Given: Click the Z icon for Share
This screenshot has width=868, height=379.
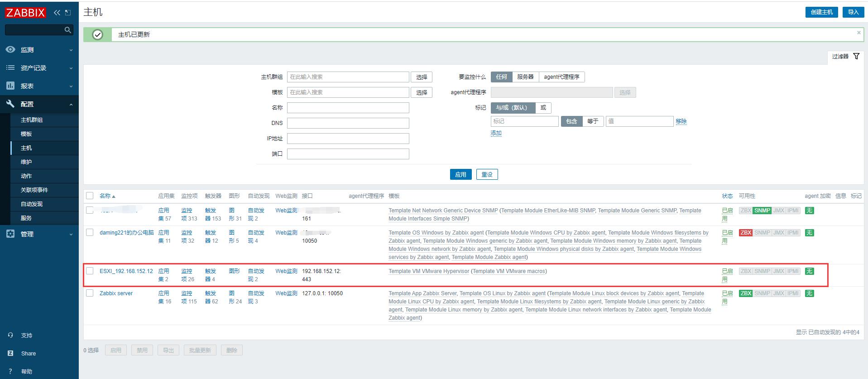Looking at the screenshot, I should point(10,353).
